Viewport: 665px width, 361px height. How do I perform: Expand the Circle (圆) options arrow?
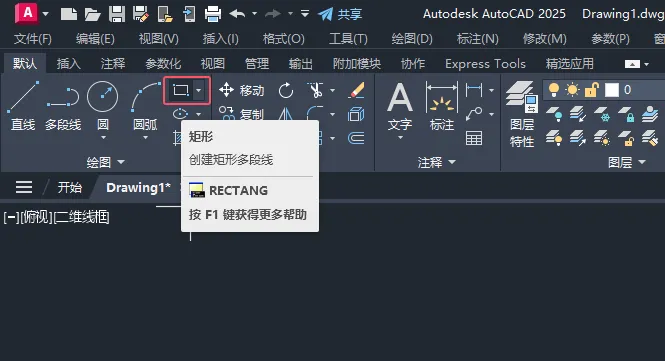[x=103, y=138]
